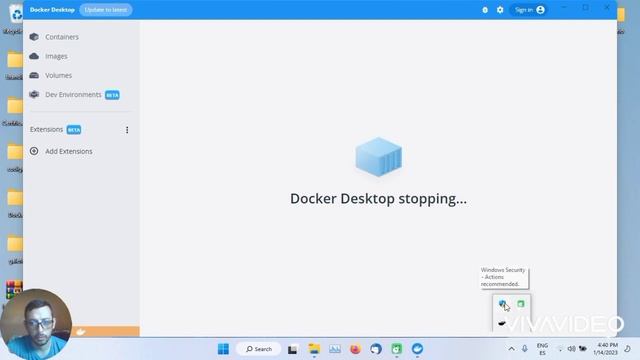This screenshot has height=360, width=640.
Task: Click the Windows Security tray icon
Action: [502, 303]
